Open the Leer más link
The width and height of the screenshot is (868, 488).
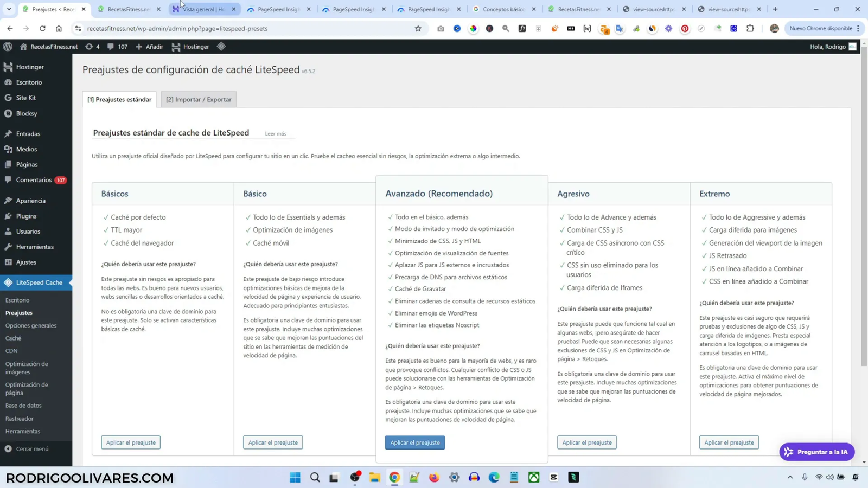click(275, 133)
